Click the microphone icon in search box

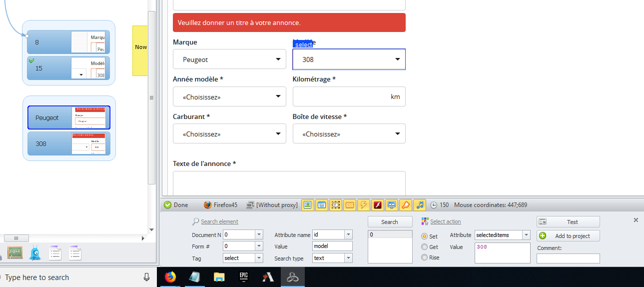click(147, 277)
